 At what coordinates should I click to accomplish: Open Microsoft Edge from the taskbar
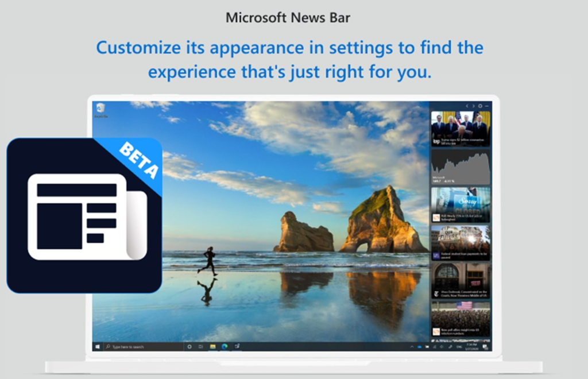tap(225, 347)
